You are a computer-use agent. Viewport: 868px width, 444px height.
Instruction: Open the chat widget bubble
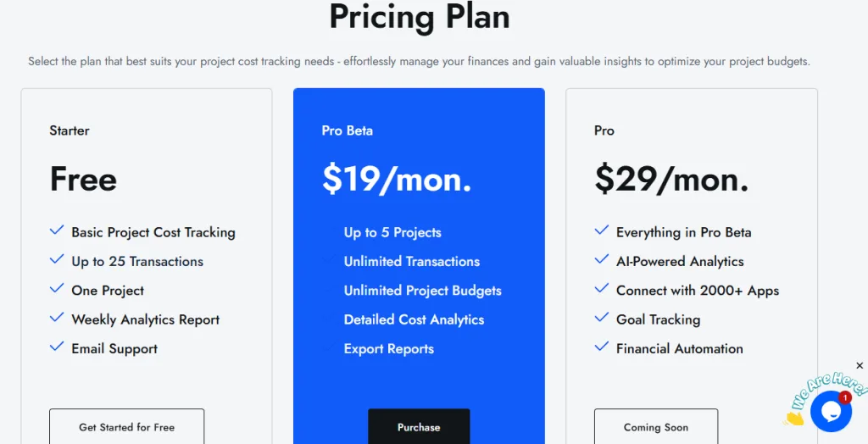831,411
